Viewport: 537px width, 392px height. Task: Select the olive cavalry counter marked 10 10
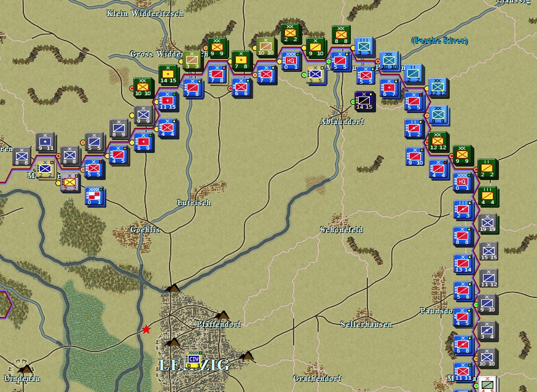[266, 47]
